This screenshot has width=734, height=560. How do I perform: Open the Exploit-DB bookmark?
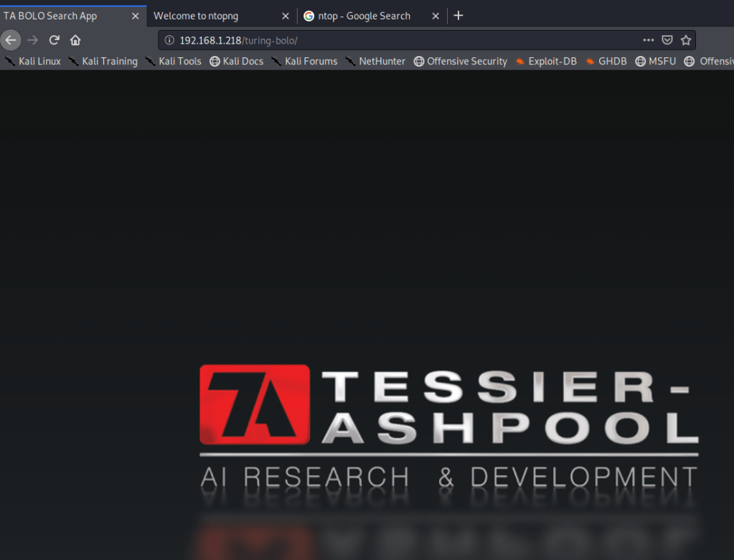coord(546,62)
